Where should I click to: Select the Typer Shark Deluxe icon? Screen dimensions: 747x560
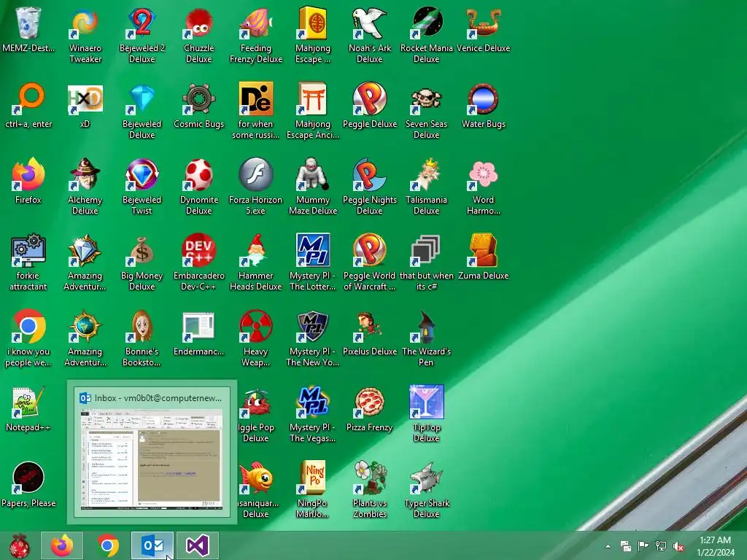point(426,478)
